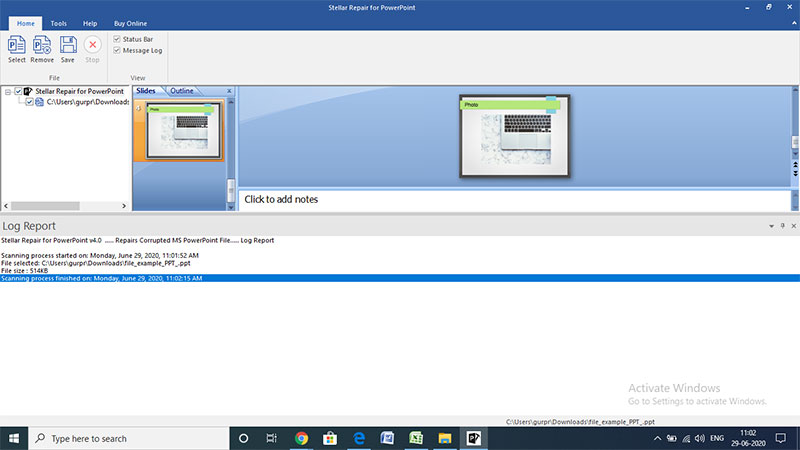Screen dimensions: 800x450
Task: Switch to the Outline tab
Action: pyautogui.click(x=182, y=91)
